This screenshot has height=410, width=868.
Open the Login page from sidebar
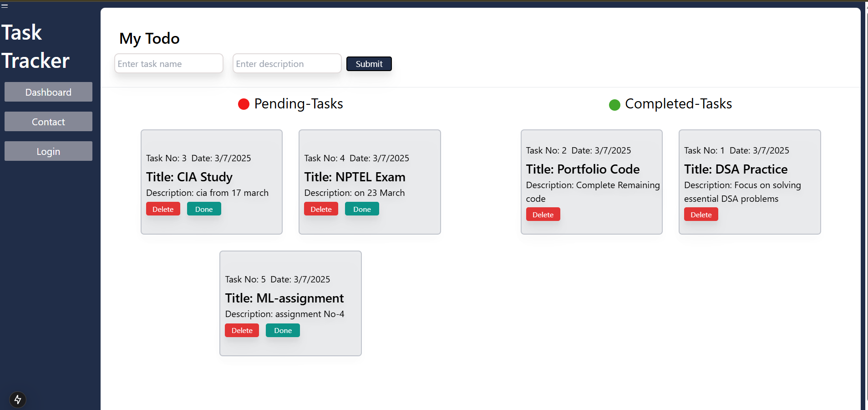(x=48, y=151)
